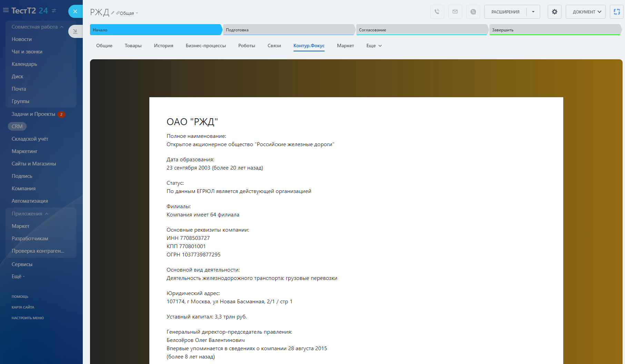The width and height of the screenshot is (625, 364).
Task: Click the text "Компания имеет 64 филиала"
Action: tap(203, 215)
